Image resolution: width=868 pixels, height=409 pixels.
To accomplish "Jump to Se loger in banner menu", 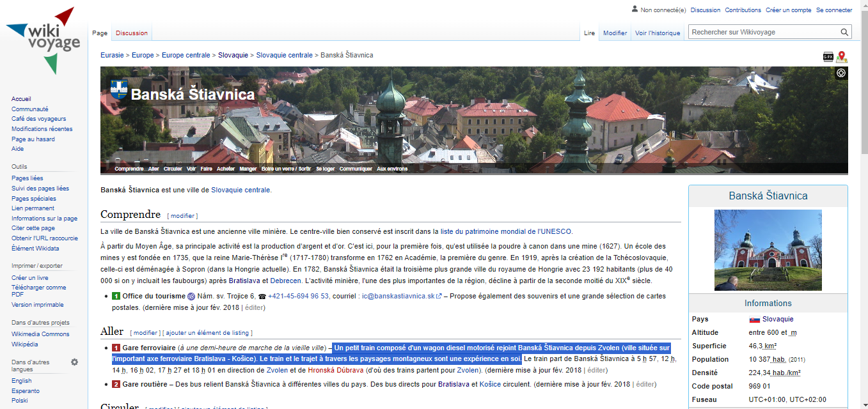I will (325, 169).
